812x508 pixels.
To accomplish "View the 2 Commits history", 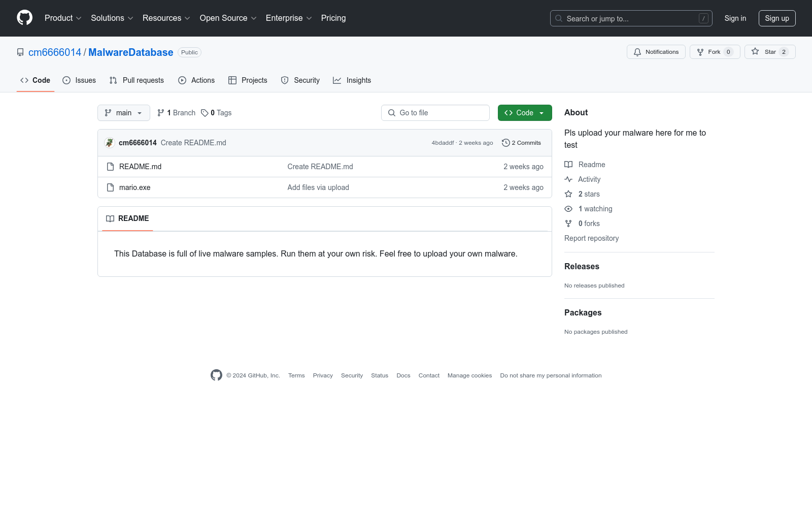I will 522,143.
